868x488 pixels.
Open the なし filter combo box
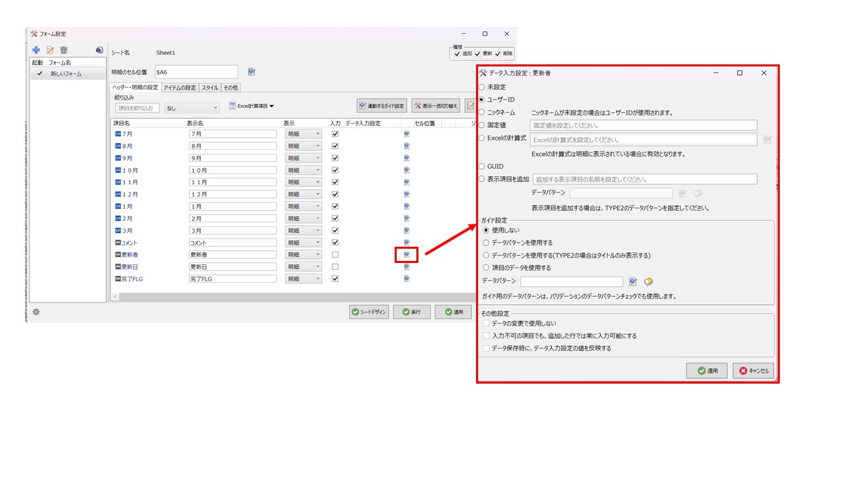192,108
